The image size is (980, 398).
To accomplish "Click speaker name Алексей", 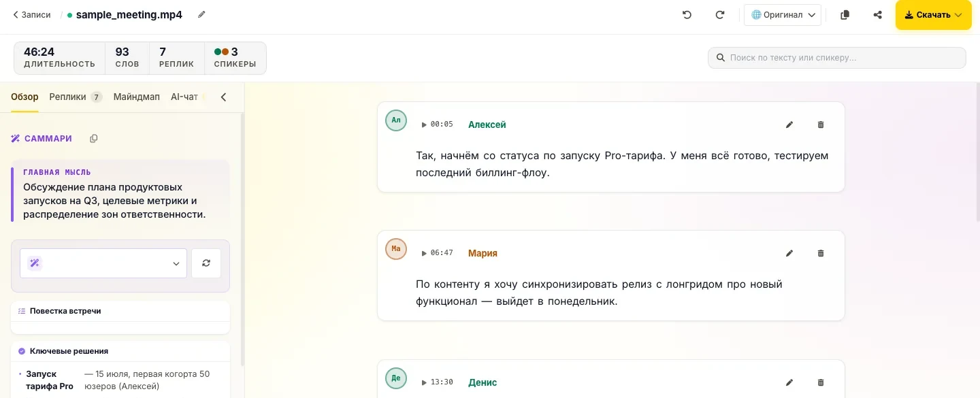I will (487, 125).
